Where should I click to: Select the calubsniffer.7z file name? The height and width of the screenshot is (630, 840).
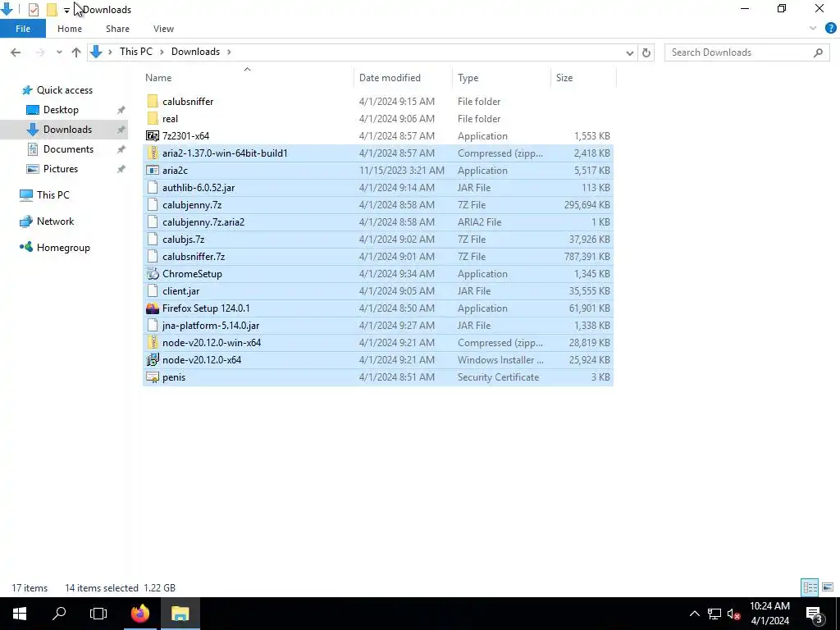click(x=194, y=257)
